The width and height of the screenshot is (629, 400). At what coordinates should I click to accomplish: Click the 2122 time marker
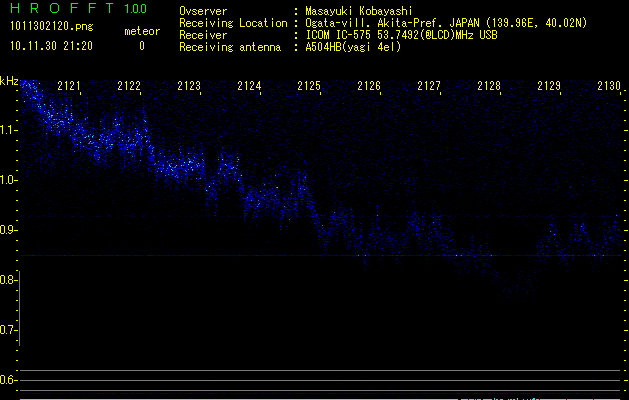point(129,86)
